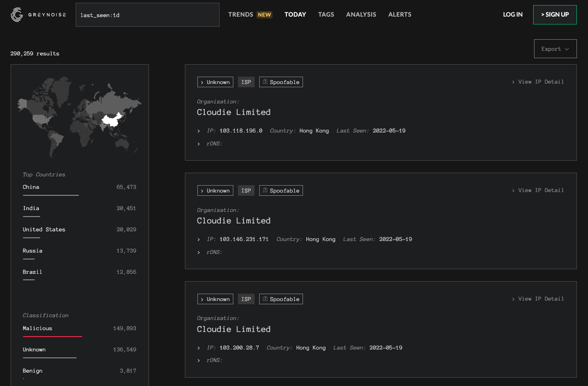Open the Alerts page
This screenshot has height=386, width=588.
coord(400,15)
